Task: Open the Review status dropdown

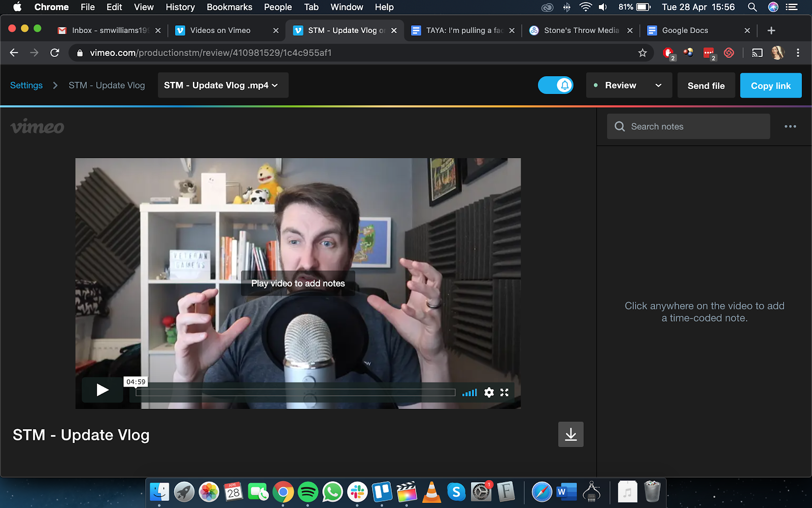Action: pyautogui.click(x=629, y=85)
